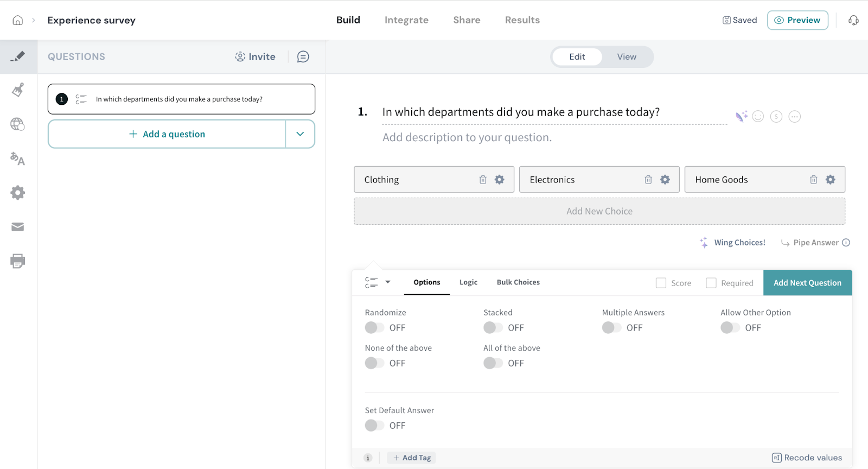Viewport: 868px width, 469px height.
Task: Click the Add New Choice field
Action: click(x=599, y=211)
